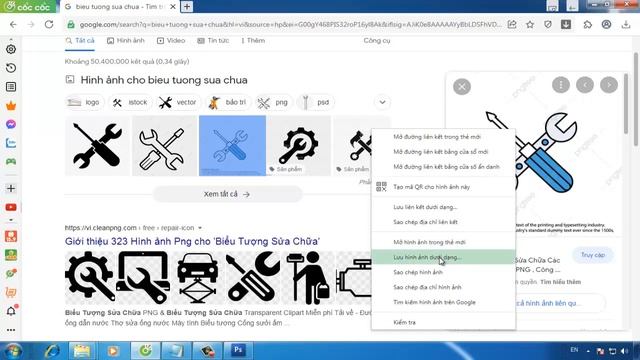Image resolution: width=640 pixels, height=360 pixels.
Task: Click the 'Truy cập' visit button
Action: pyautogui.click(x=593, y=255)
